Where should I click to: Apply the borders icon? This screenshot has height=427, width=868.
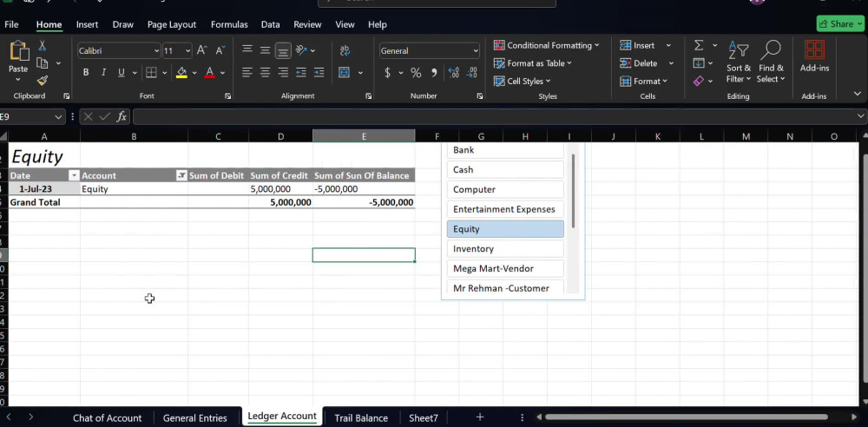point(150,73)
